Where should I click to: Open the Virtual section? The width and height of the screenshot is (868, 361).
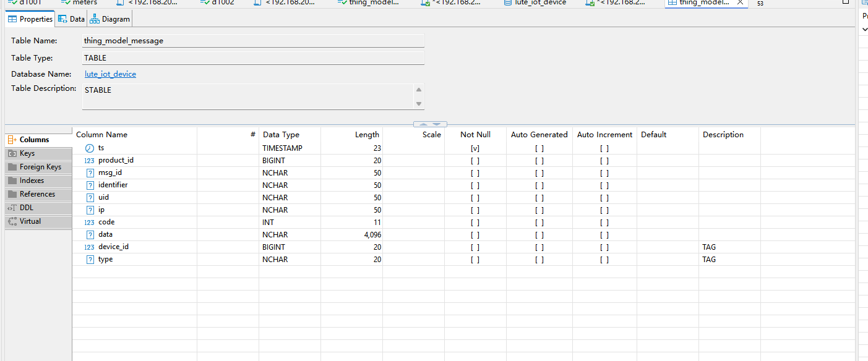30,221
